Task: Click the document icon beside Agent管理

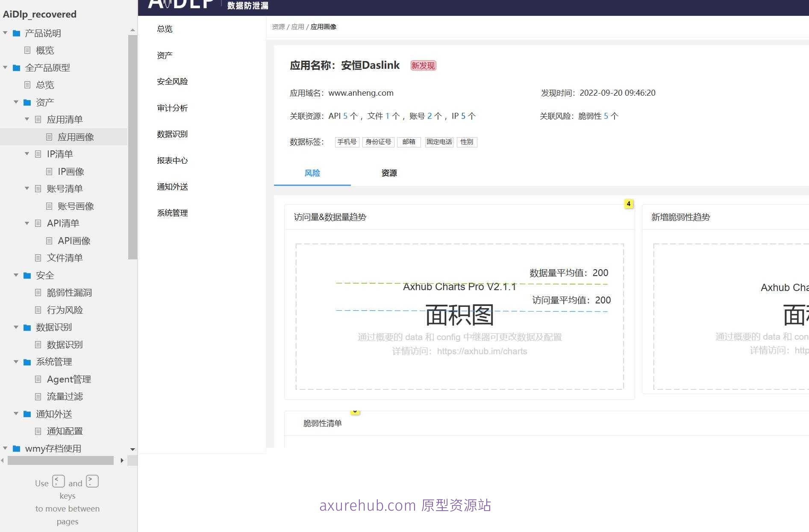Action: click(38, 379)
